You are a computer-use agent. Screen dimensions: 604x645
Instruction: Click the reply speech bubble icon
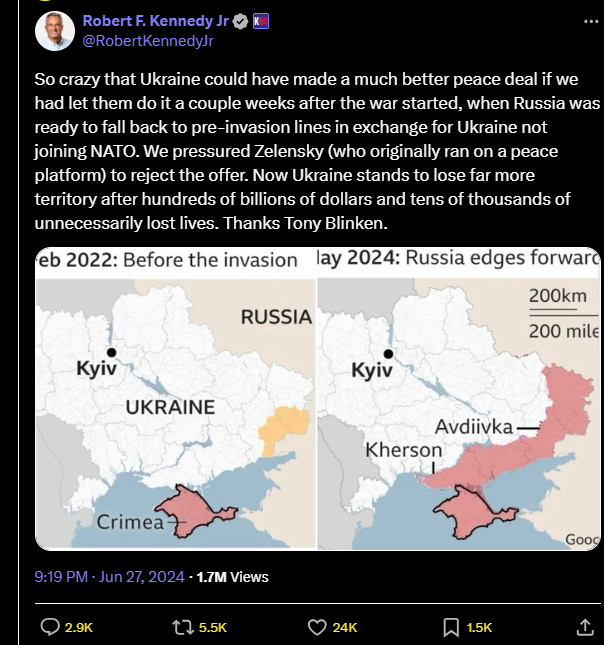point(50,627)
